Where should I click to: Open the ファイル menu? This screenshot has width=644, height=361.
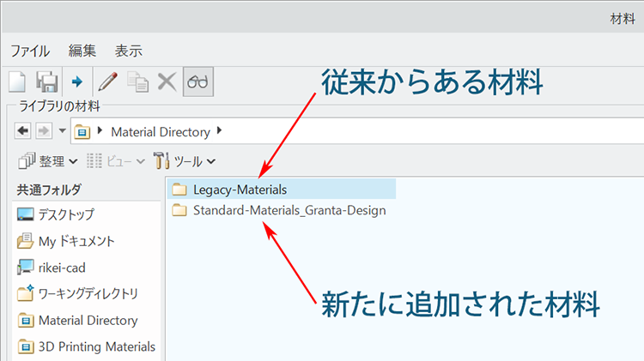[x=29, y=51]
